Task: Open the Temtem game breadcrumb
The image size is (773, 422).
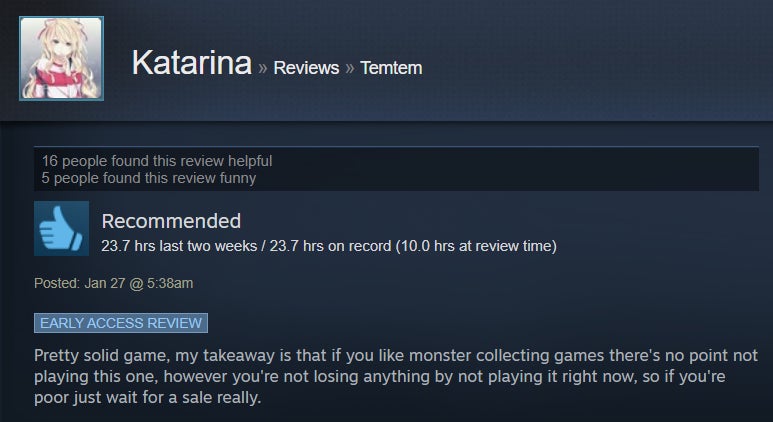Action: [x=391, y=68]
